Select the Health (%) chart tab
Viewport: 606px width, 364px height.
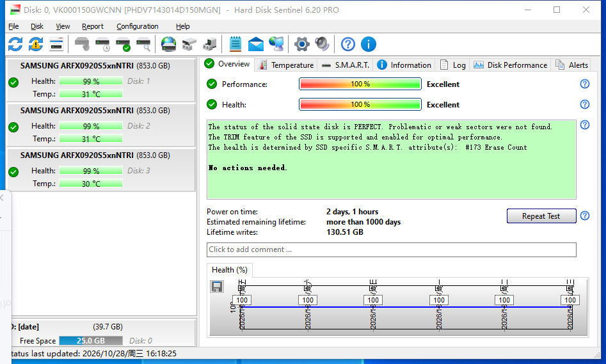[x=230, y=270]
